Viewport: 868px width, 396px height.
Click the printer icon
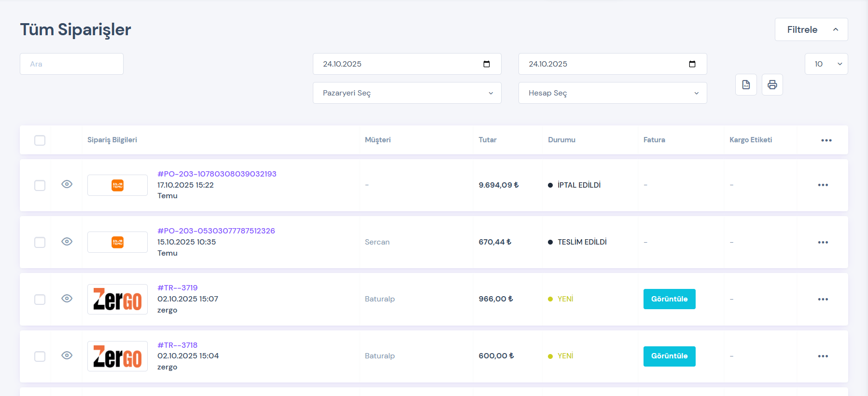tap(772, 85)
